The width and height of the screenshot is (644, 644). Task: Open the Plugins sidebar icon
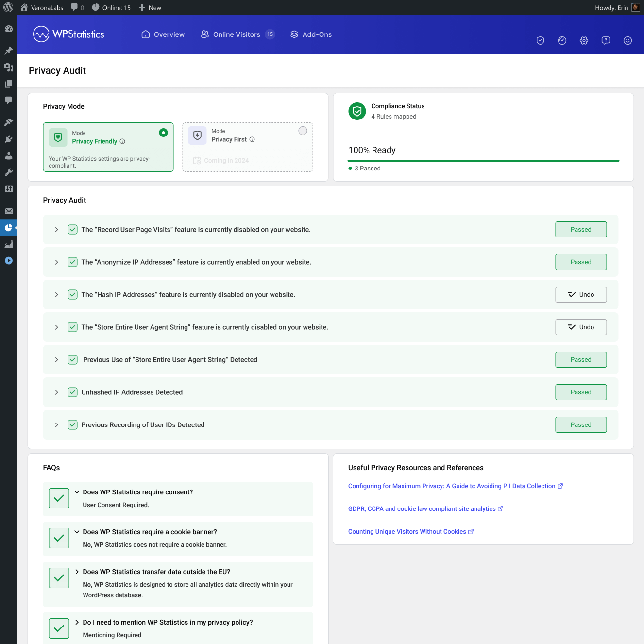coord(9,139)
